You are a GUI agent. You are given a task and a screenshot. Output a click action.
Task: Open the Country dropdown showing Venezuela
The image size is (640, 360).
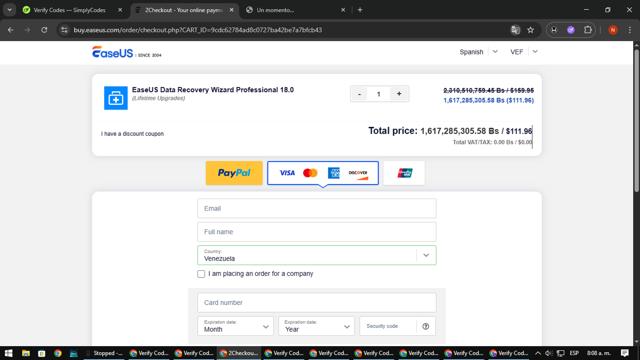(x=317, y=255)
